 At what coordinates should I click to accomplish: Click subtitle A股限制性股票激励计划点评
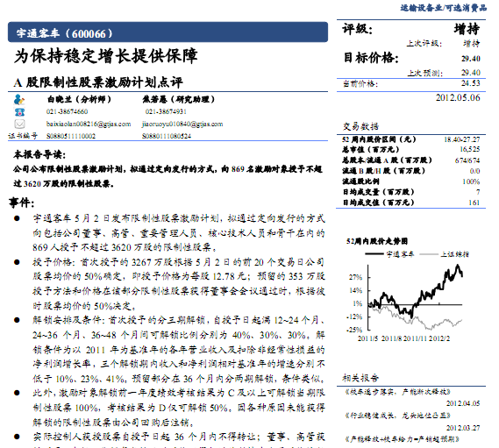[98, 82]
